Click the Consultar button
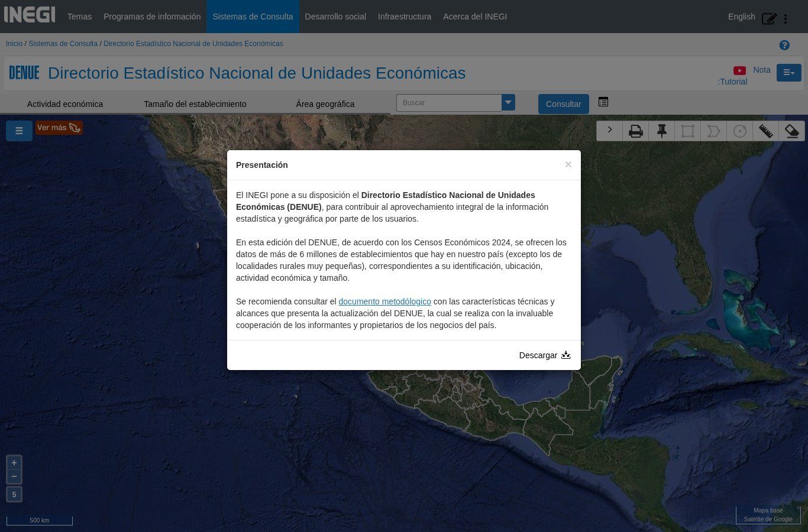The height and width of the screenshot is (532, 808). 564,104
